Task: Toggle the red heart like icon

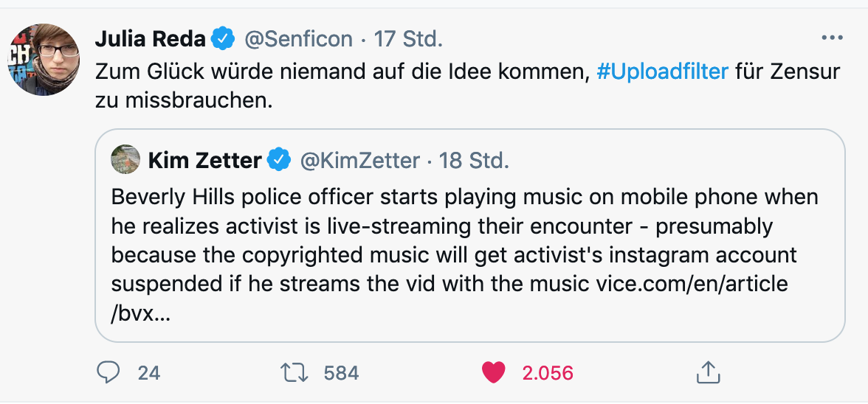Action: (494, 372)
